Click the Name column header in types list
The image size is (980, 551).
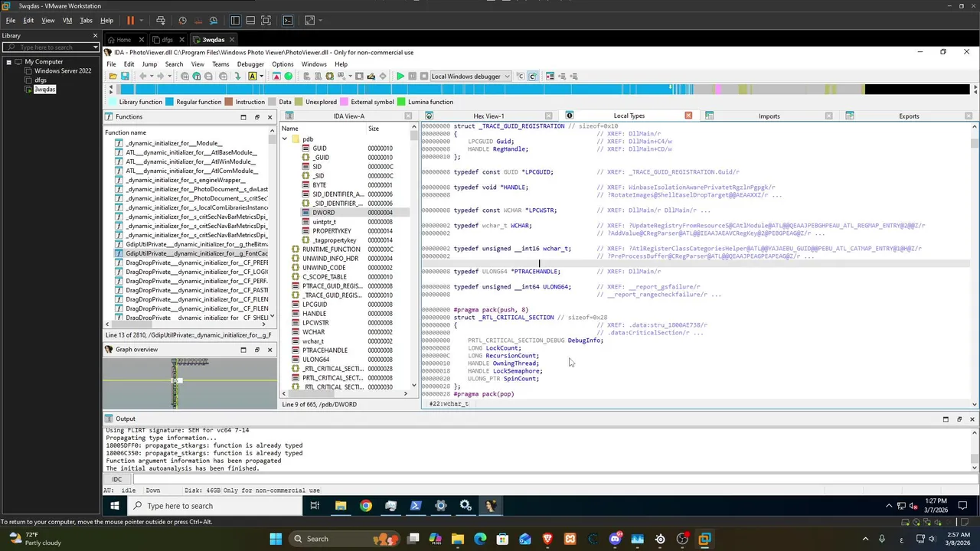coord(289,129)
